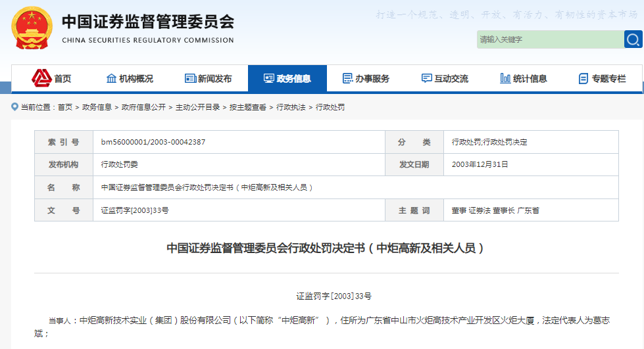Click the news icon beside 新闻发布
Screen dimensions: 644x349
pyautogui.click(x=190, y=78)
